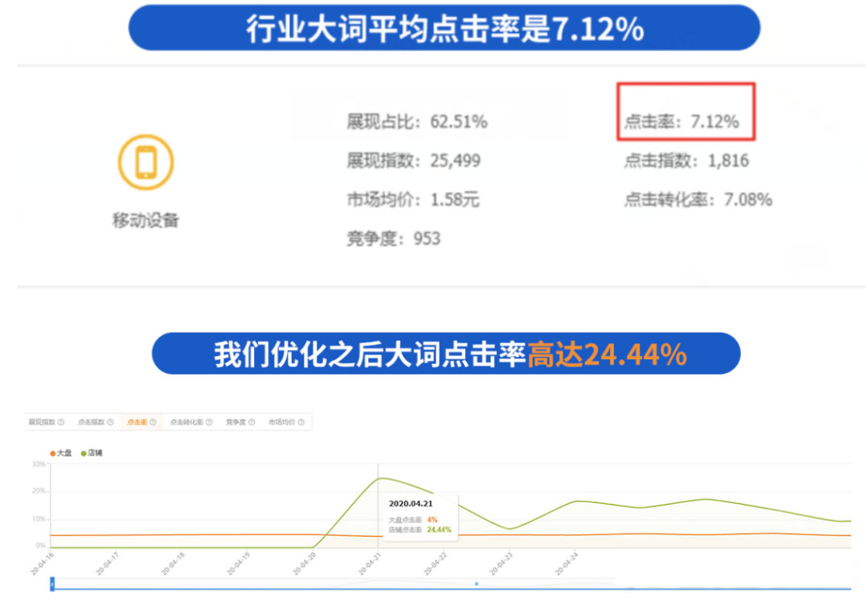Click the info icon beside 竞争度
The height and width of the screenshot is (602, 868).
click(251, 420)
